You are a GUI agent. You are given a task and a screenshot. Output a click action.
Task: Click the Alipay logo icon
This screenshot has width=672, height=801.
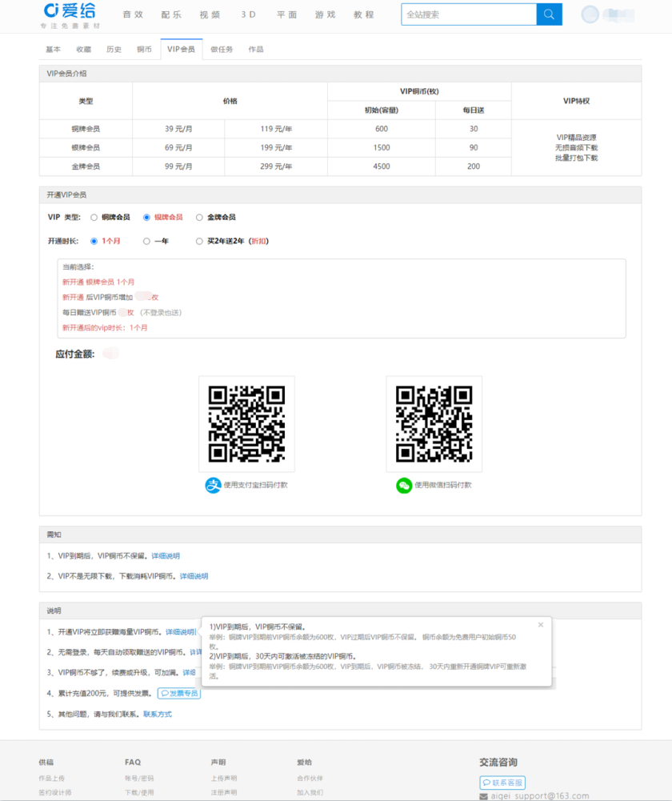pyautogui.click(x=213, y=485)
